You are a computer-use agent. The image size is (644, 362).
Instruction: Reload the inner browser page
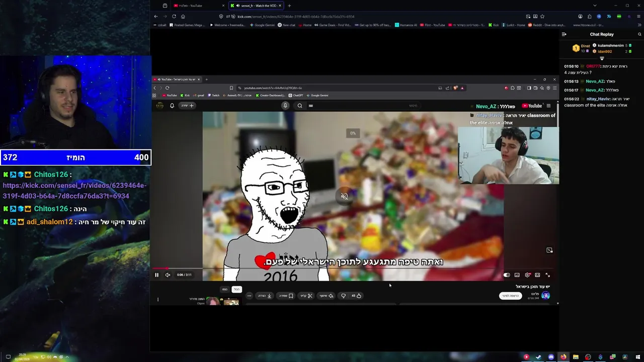167,88
